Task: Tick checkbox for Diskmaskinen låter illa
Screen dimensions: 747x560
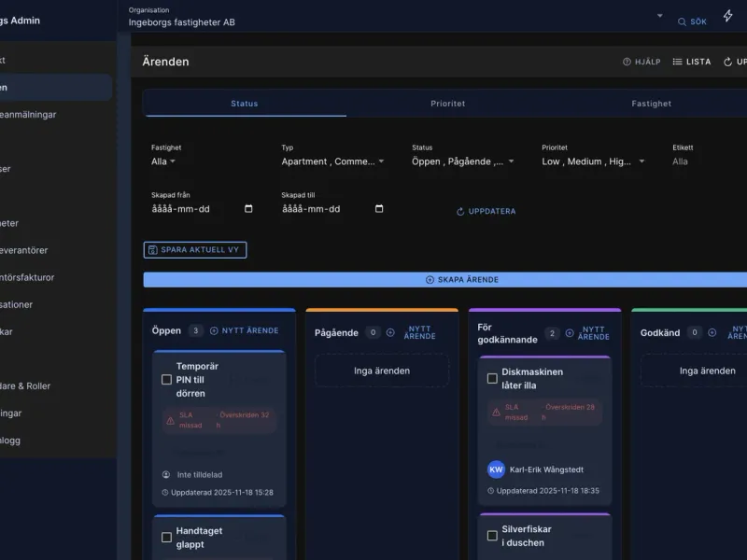Action: click(492, 379)
